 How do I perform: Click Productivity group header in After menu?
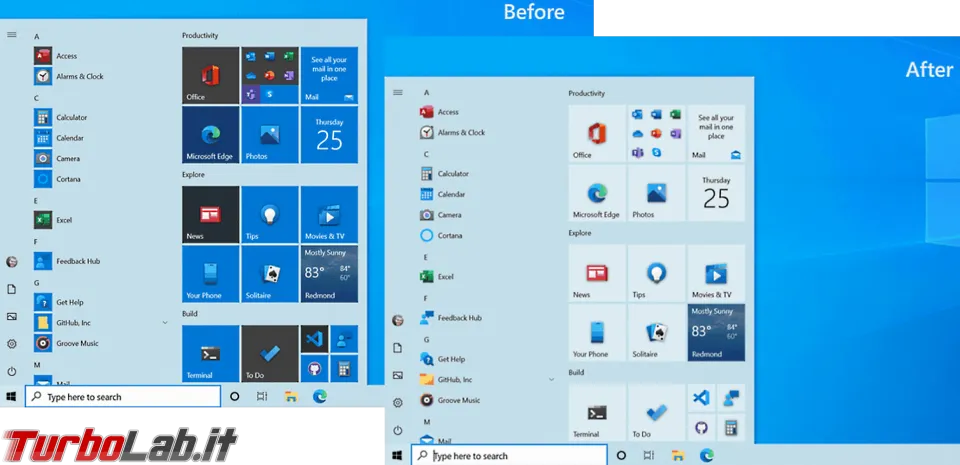pos(587,93)
